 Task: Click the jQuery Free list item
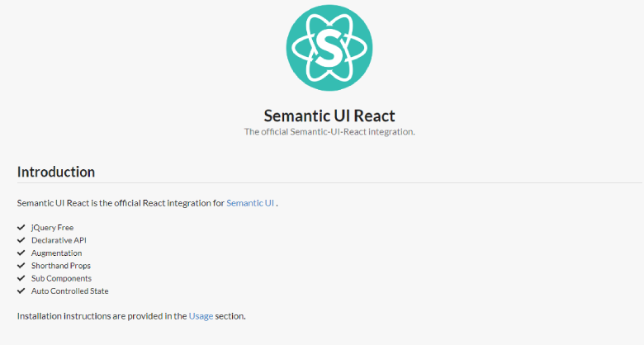pos(53,228)
